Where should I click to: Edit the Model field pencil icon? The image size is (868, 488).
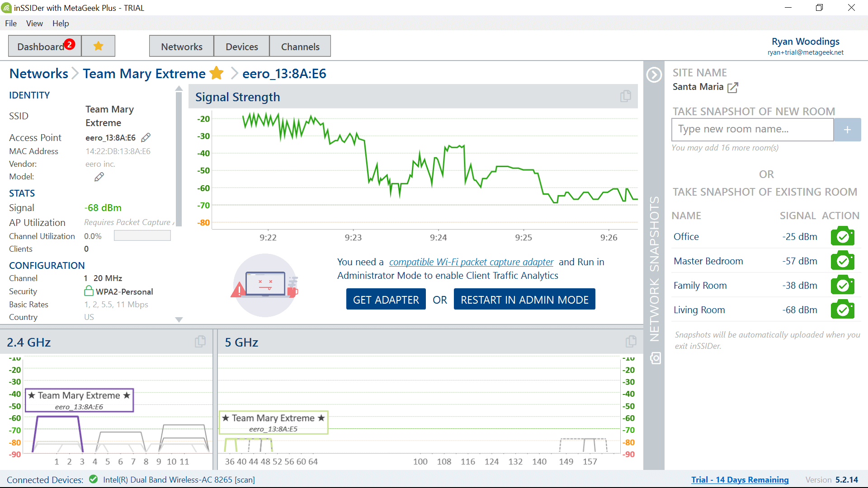[99, 177]
